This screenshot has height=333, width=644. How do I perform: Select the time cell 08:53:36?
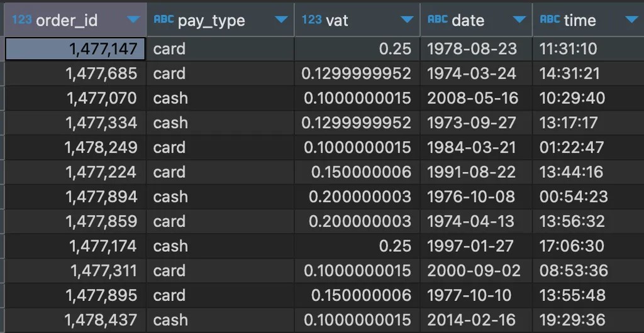(588, 270)
